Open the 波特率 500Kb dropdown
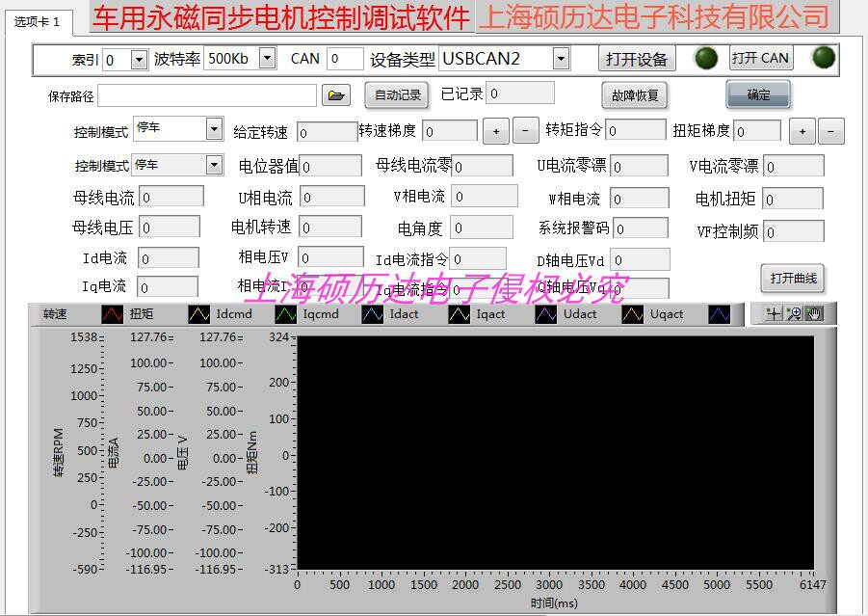Image resolution: width=868 pixels, height=616 pixels. [268, 58]
